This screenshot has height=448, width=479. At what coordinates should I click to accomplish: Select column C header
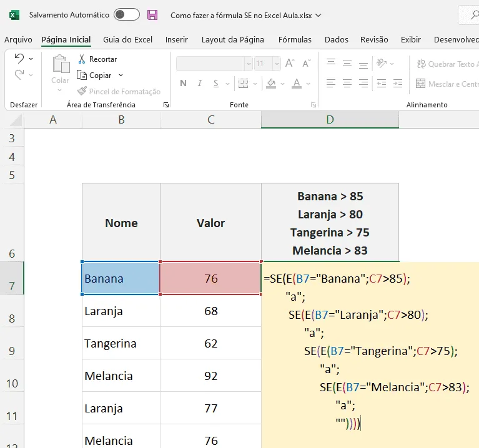coord(211,120)
